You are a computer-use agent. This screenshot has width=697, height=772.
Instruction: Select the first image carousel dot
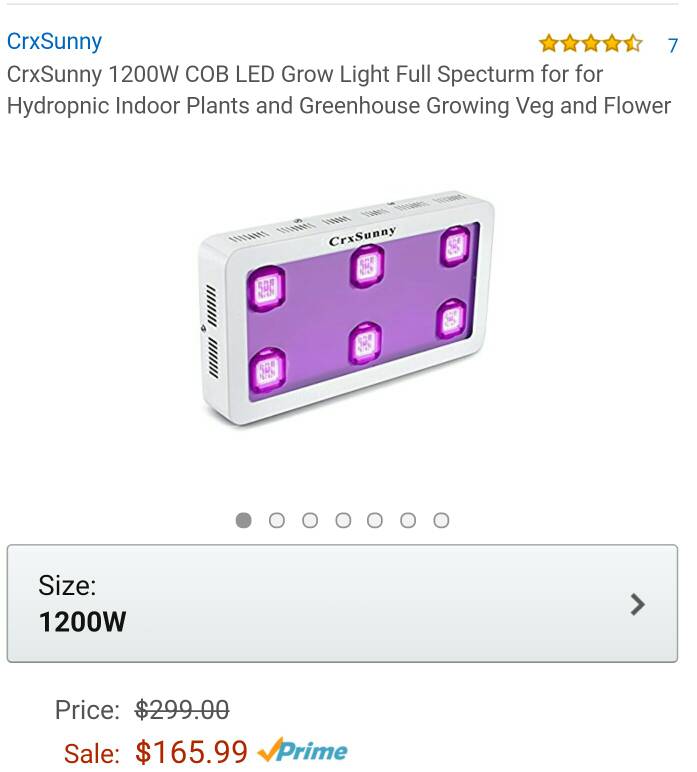tap(244, 520)
